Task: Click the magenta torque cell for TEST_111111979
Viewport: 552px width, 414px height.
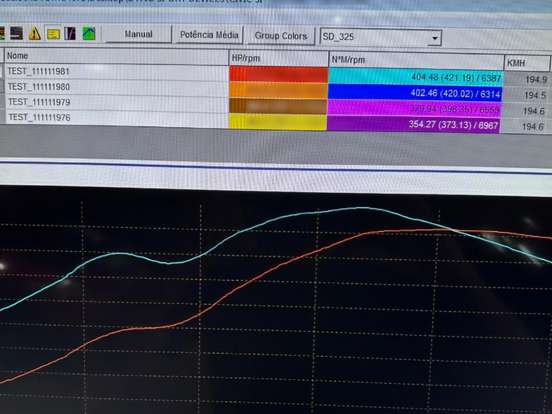Action: tap(414, 109)
